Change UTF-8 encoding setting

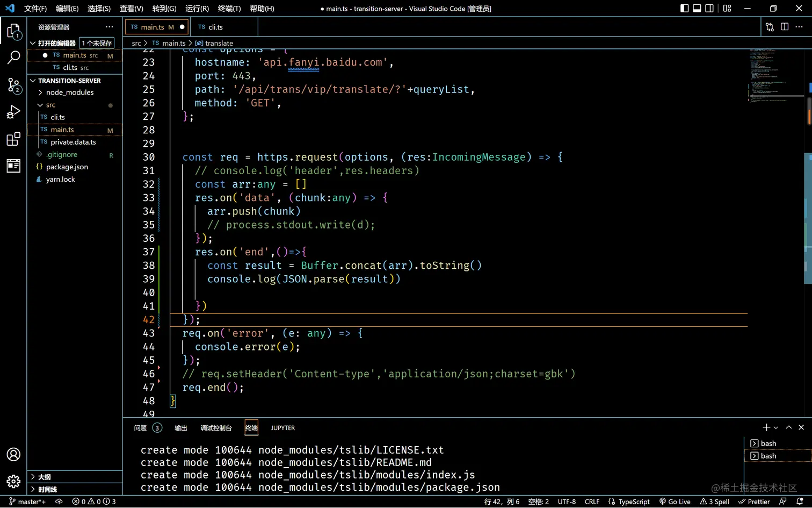(x=567, y=502)
